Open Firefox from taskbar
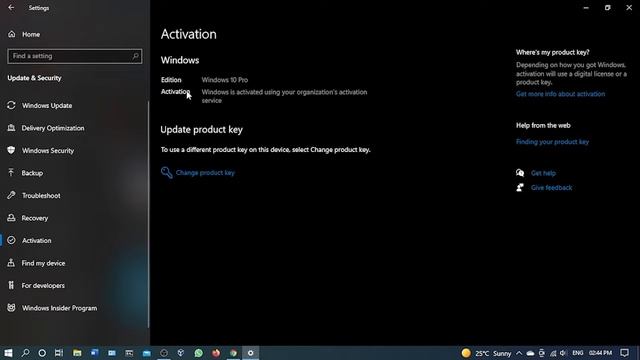 216,353
